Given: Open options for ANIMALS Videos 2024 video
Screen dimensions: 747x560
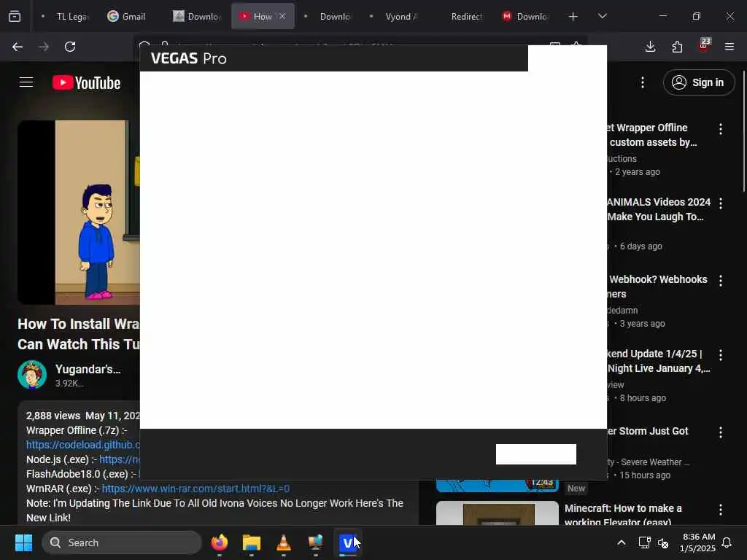Looking at the screenshot, I should tap(720, 203).
